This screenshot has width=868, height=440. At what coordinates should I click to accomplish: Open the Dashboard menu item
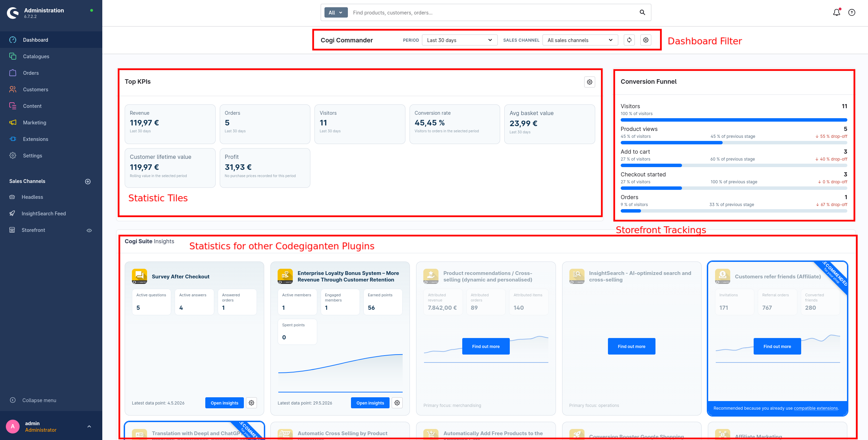tap(51, 40)
